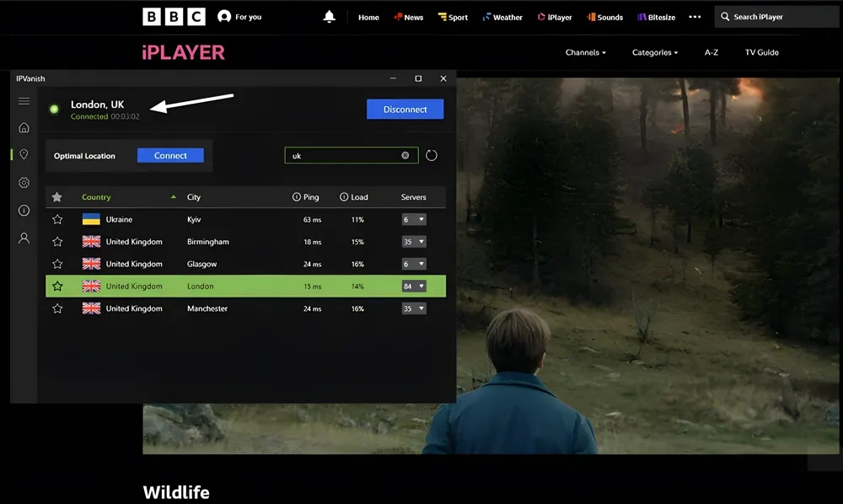This screenshot has width=843, height=504.
Task: Select United Kingdom Manchester row
Action: (x=245, y=308)
